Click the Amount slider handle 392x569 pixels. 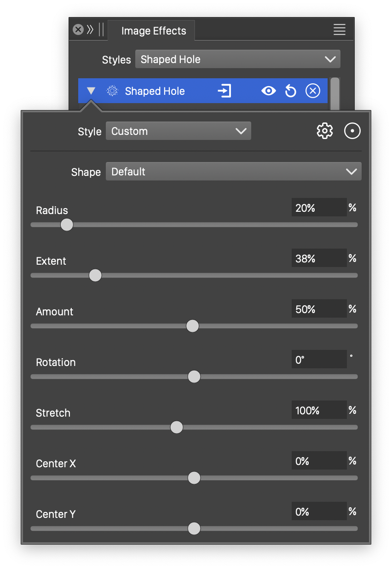192,326
